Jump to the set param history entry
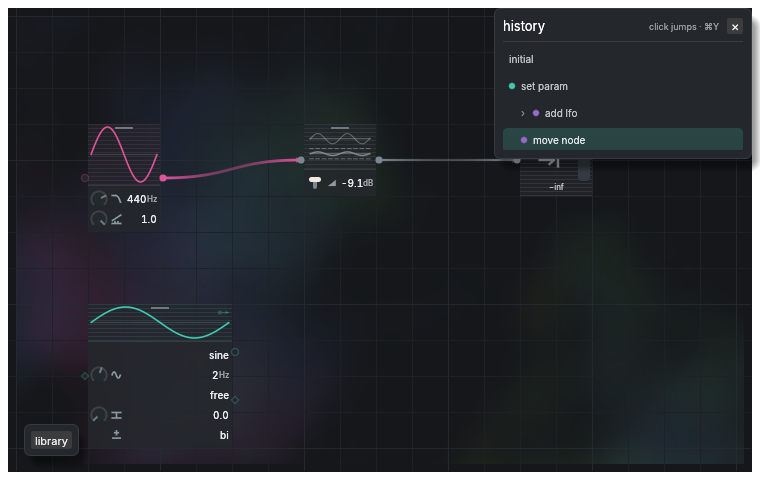Image resolution: width=760 pixels, height=480 pixels. click(x=623, y=86)
